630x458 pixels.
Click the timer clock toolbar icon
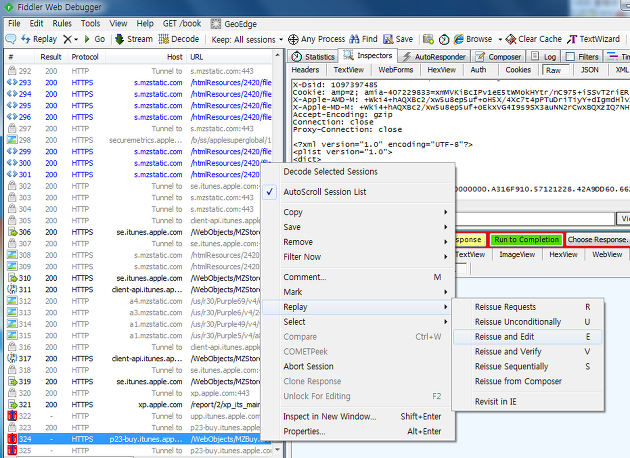[x=444, y=39]
